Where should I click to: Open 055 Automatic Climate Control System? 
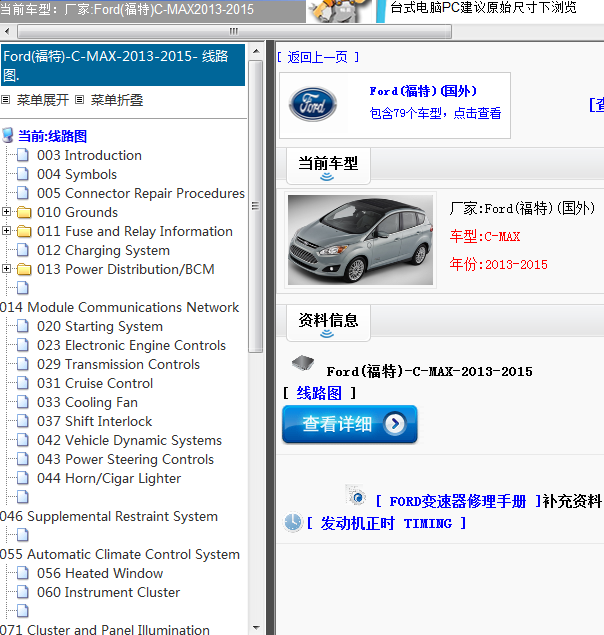[120, 554]
